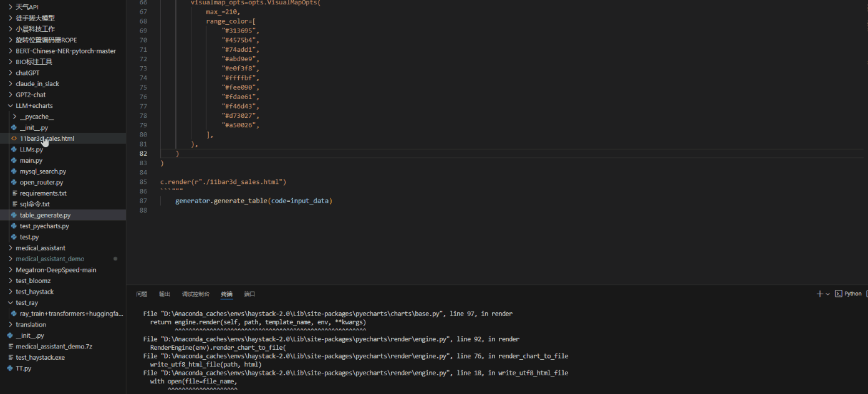Image resolution: width=868 pixels, height=394 pixels.
Task: Open the 输出 (Output) panel tab
Action: tap(164, 294)
